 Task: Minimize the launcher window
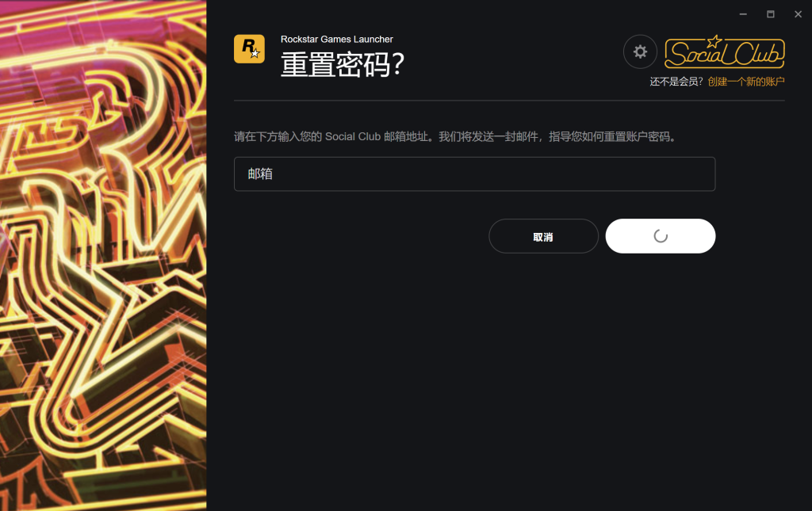click(743, 14)
